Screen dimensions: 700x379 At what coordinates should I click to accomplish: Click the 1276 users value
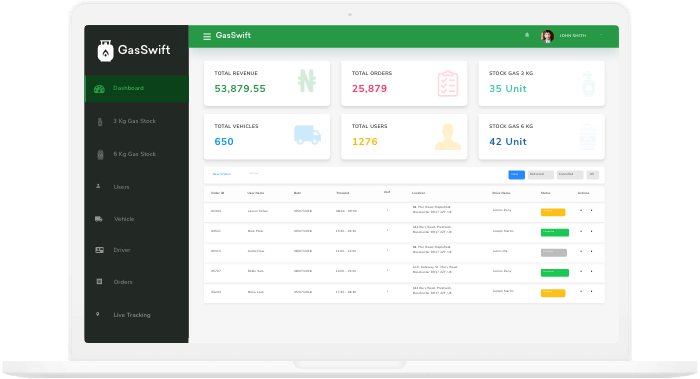tap(365, 142)
